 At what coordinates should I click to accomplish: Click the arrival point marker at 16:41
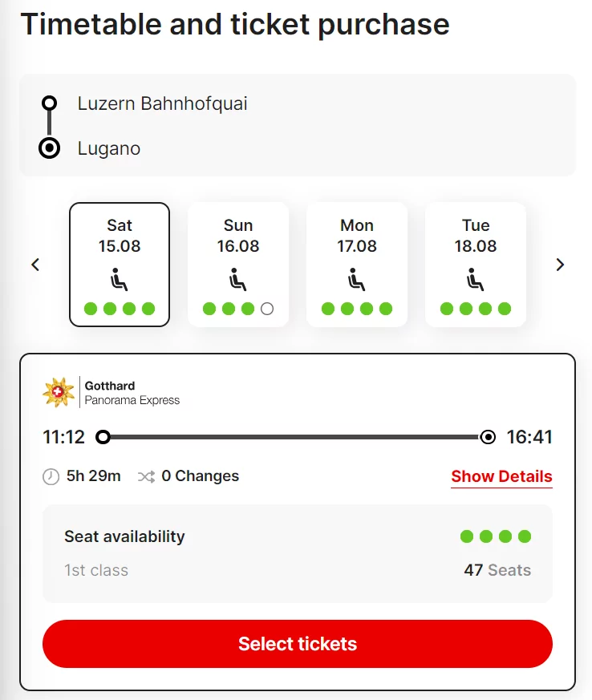pos(488,437)
